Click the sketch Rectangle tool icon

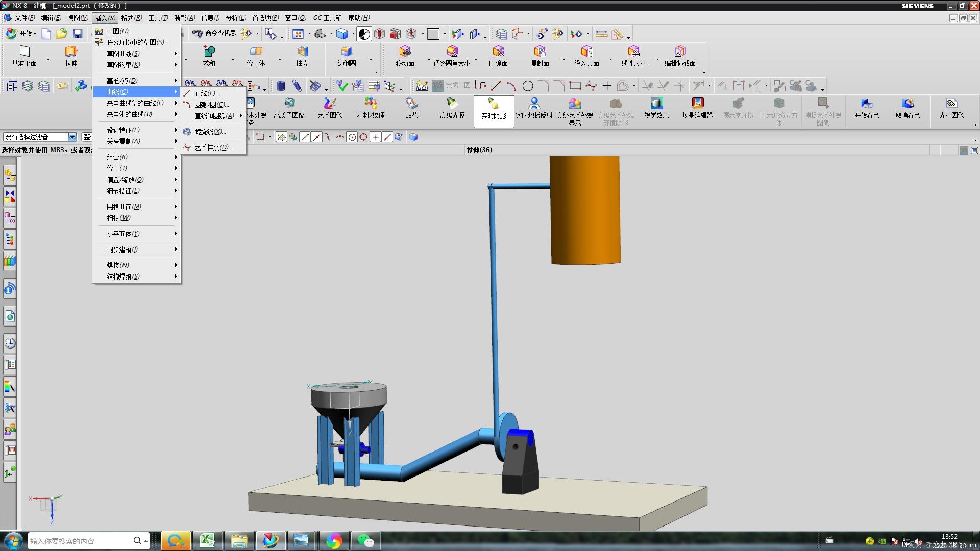575,86
